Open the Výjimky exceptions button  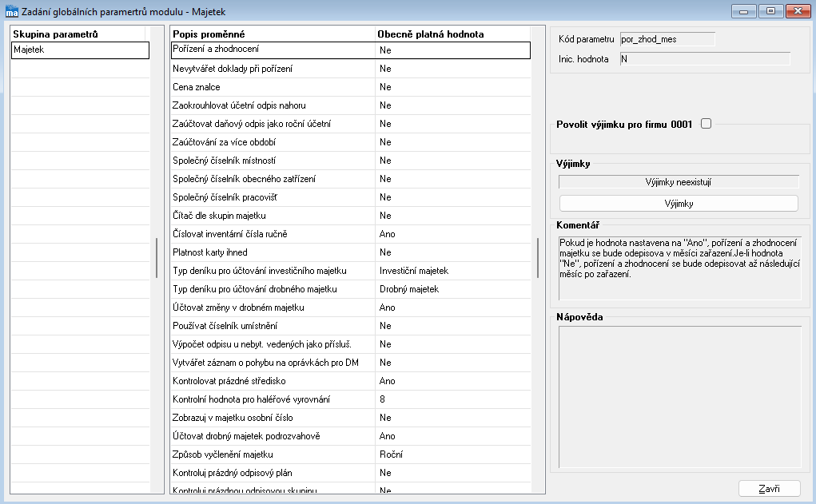tap(679, 204)
